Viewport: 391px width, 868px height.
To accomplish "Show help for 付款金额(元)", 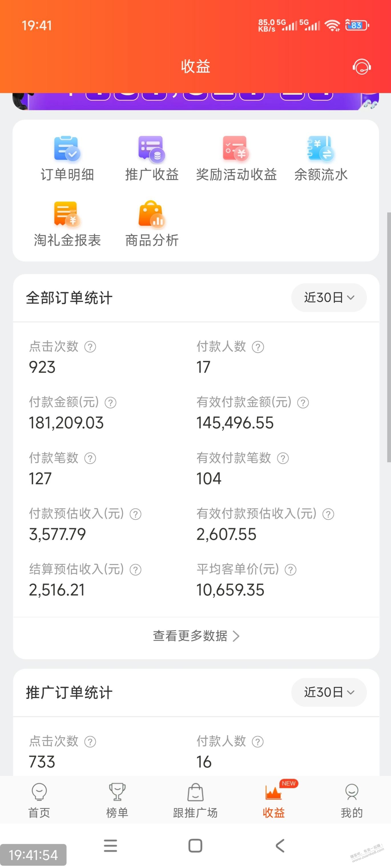I will coord(111,402).
